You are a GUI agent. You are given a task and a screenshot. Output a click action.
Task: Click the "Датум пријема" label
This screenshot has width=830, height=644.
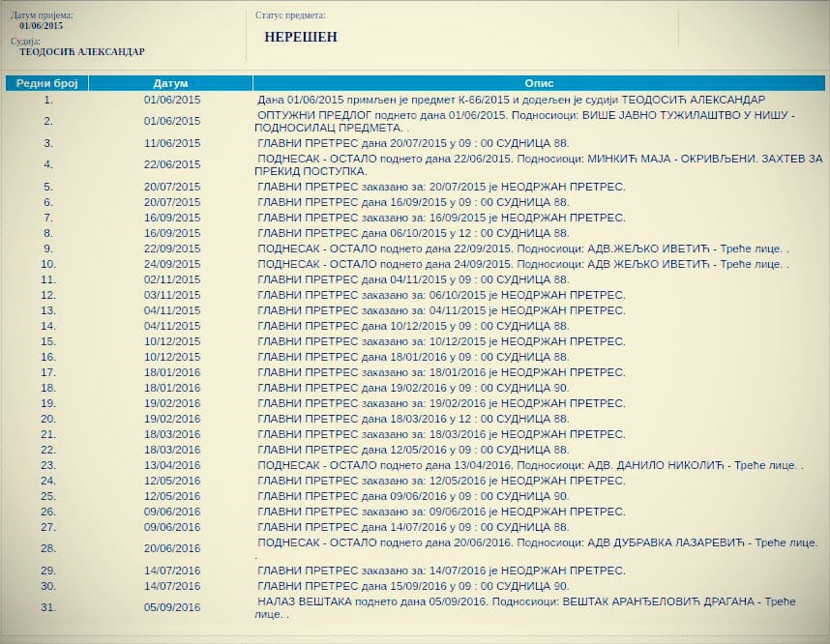click(42, 15)
